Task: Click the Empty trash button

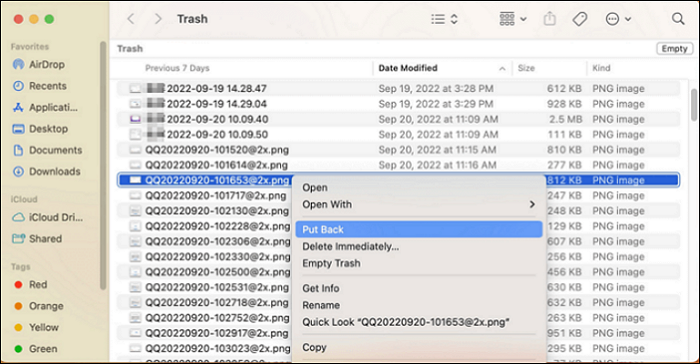Action: [674, 48]
